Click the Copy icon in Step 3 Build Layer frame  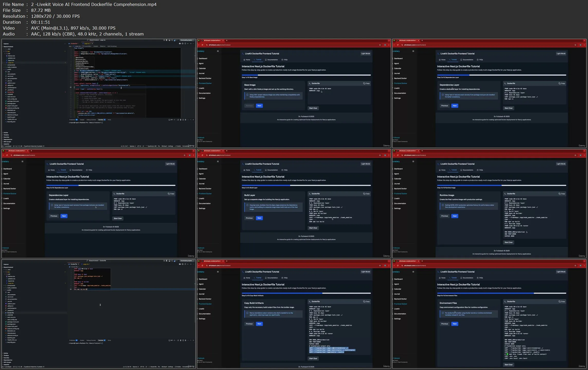pyautogui.click(x=364, y=194)
